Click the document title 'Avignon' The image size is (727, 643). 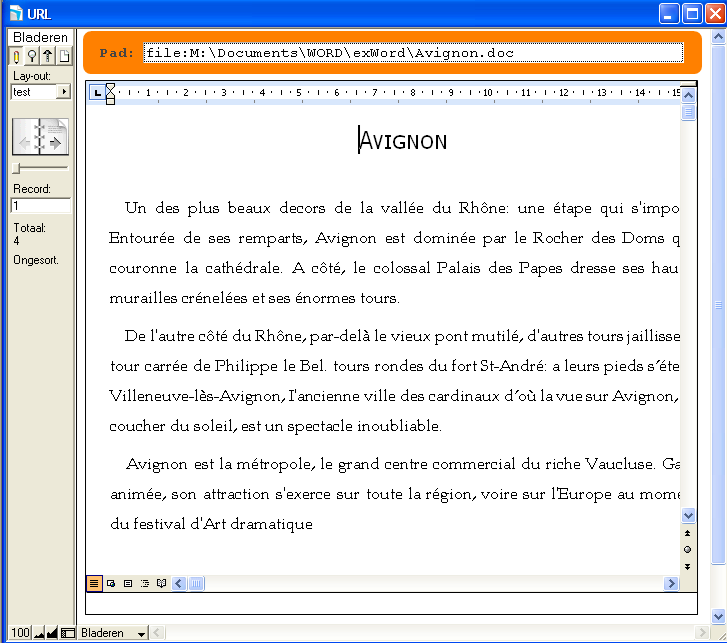tap(403, 141)
